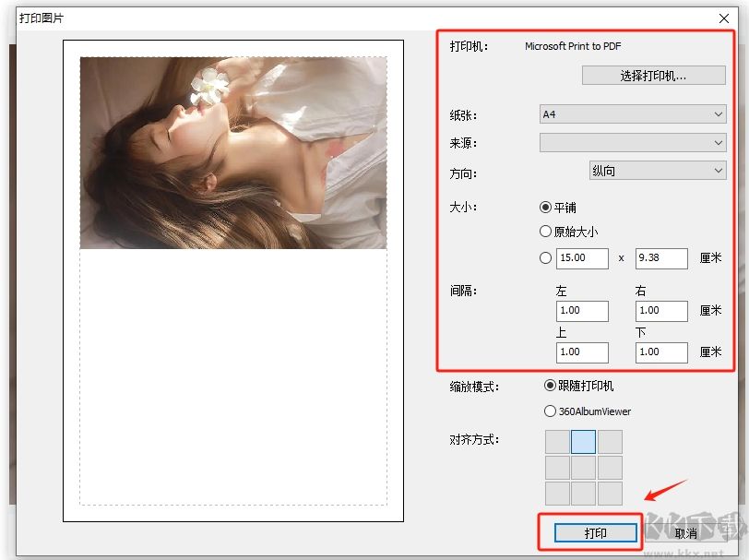
Task: Edit the custom width field 15.00
Action: (582, 258)
